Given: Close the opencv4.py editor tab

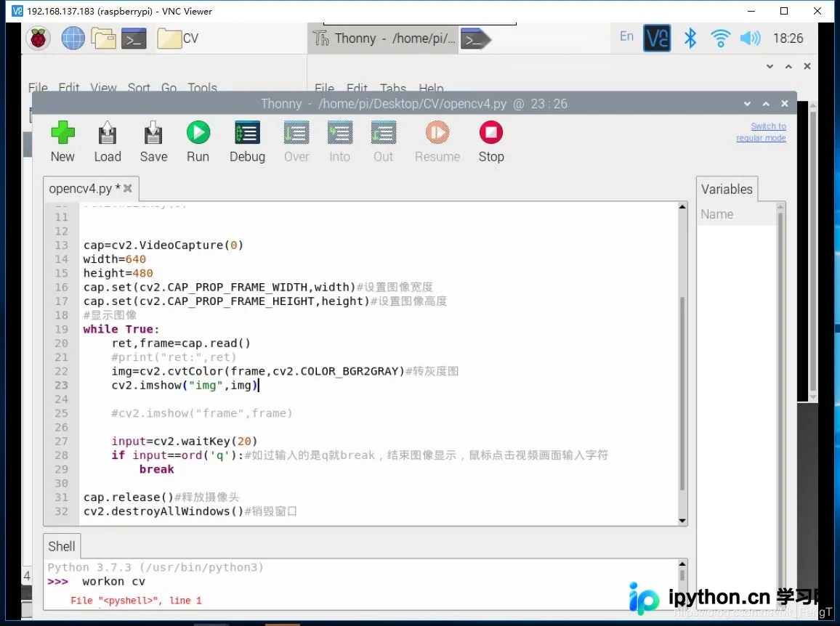Looking at the screenshot, I should pos(127,188).
